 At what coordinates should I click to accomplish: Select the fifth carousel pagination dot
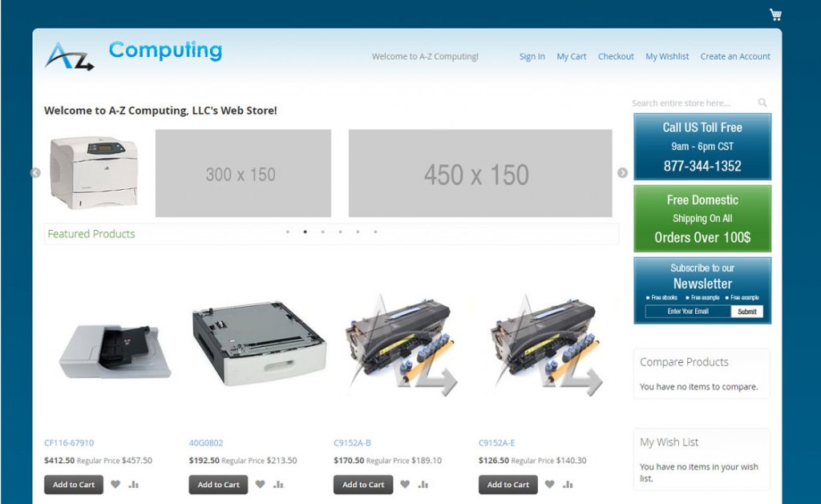tap(358, 232)
